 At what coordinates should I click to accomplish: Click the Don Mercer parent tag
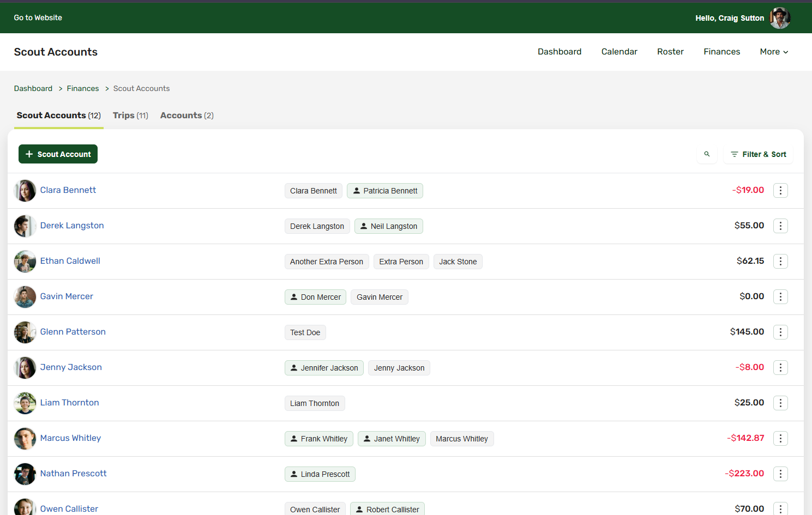(x=315, y=297)
